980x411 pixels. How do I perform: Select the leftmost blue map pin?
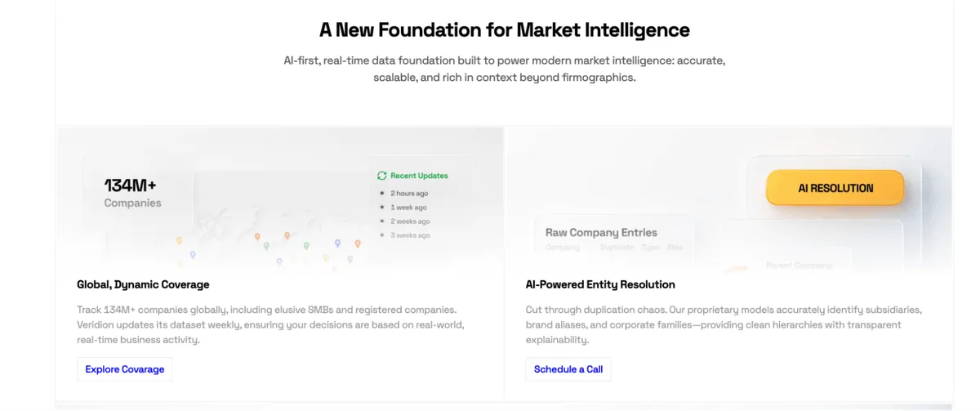click(x=193, y=255)
